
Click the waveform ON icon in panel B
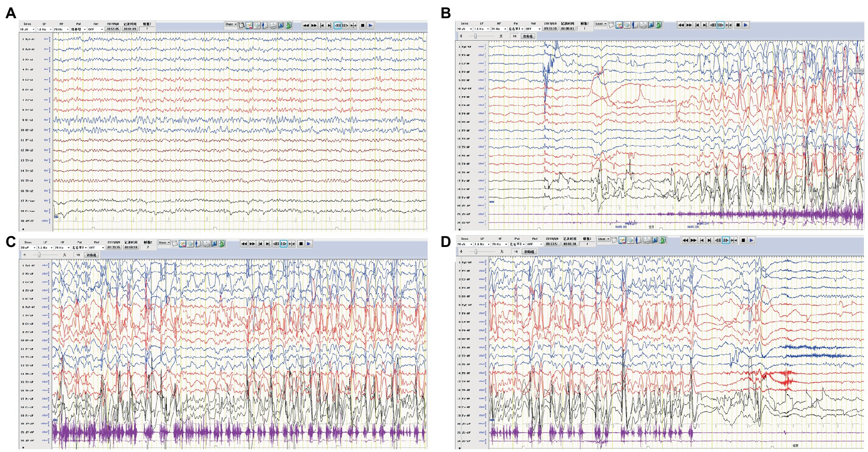(x=620, y=25)
